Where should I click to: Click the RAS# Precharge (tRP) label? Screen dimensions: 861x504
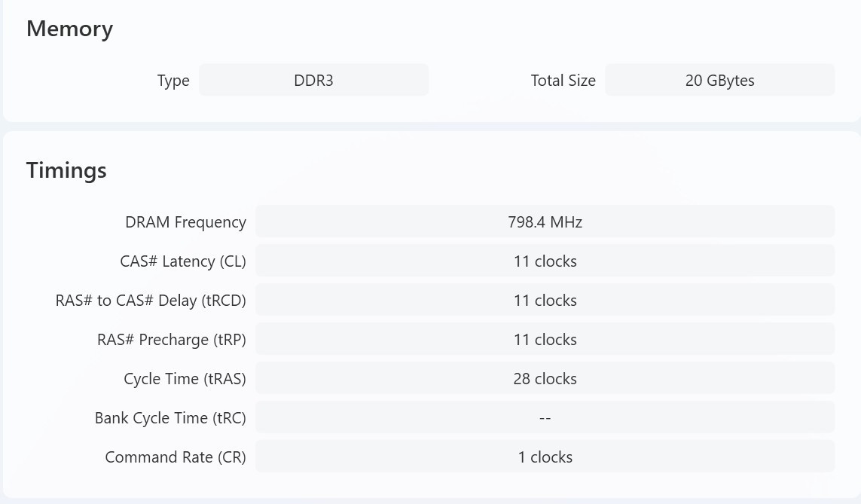coord(171,340)
